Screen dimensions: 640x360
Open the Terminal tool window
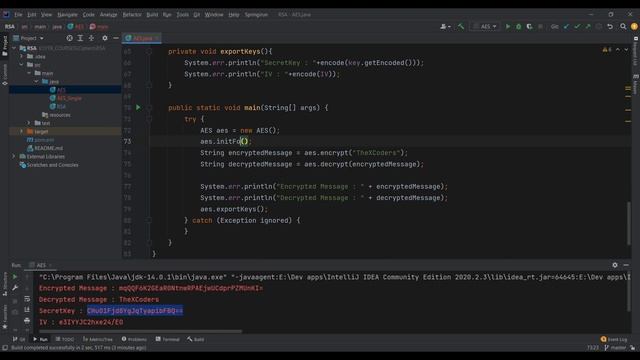point(167,339)
